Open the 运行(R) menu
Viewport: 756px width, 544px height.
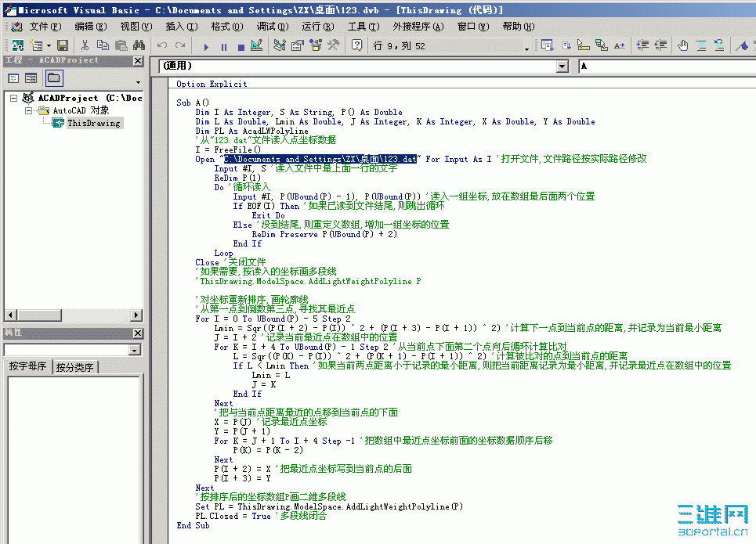tap(318, 27)
